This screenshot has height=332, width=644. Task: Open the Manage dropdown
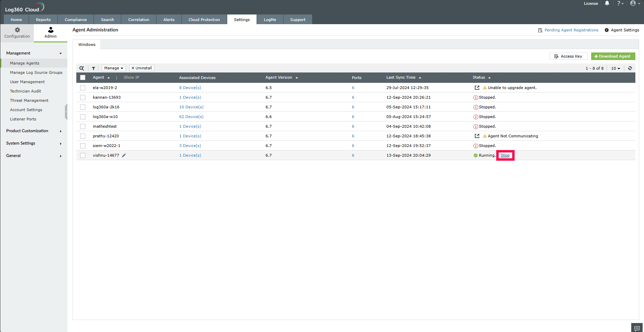click(114, 68)
